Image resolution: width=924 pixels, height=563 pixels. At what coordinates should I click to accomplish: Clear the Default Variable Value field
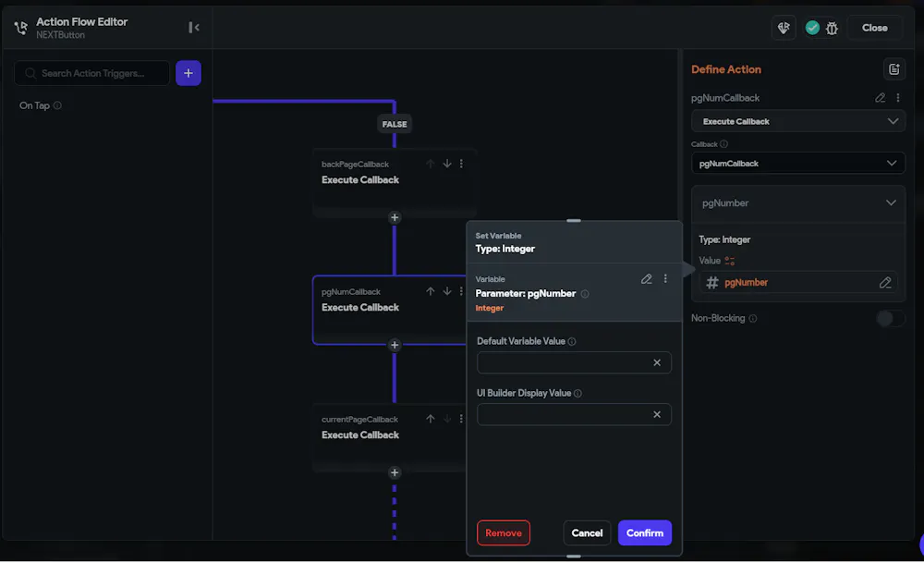[657, 363]
